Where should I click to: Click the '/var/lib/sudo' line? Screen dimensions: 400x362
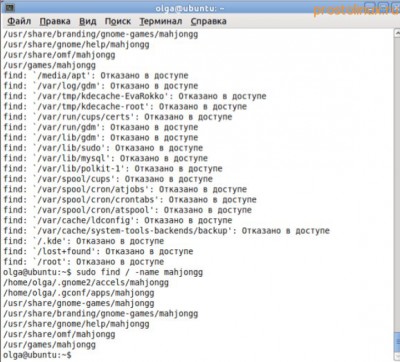(x=103, y=148)
